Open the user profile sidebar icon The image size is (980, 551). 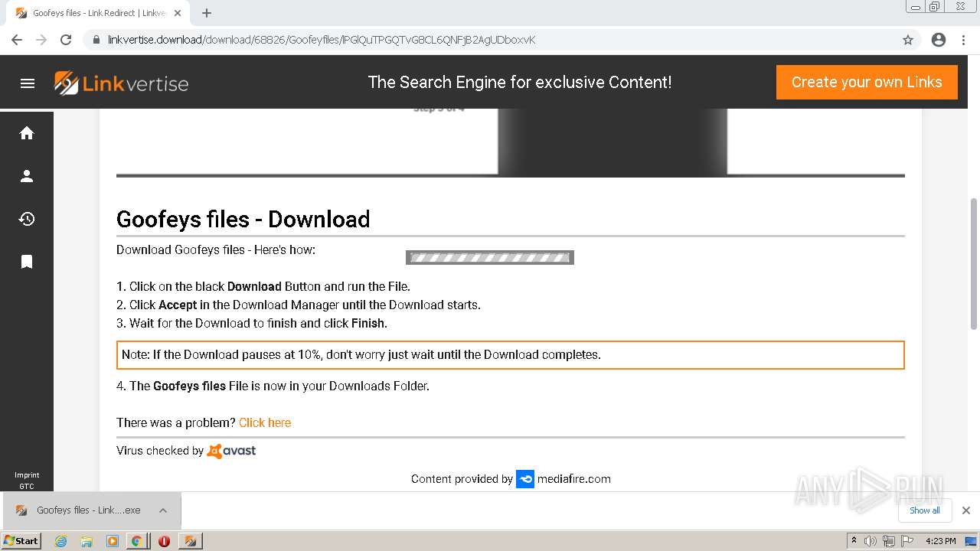click(27, 176)
